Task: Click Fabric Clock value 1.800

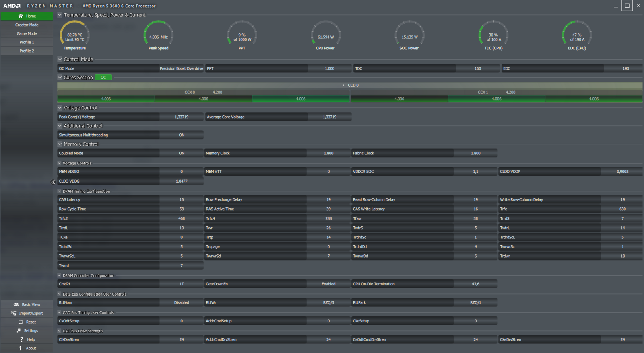Action: point(475,153)
